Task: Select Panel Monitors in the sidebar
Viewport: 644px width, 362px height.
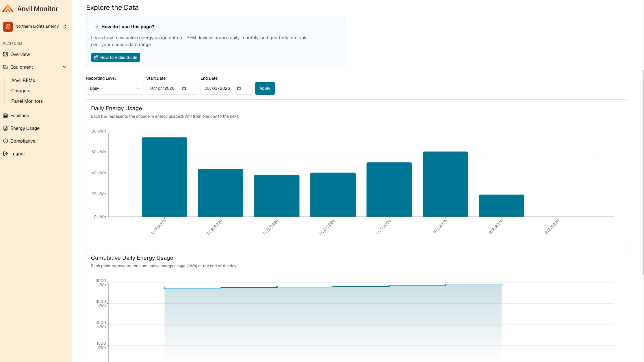Action: tap(27, 101)
